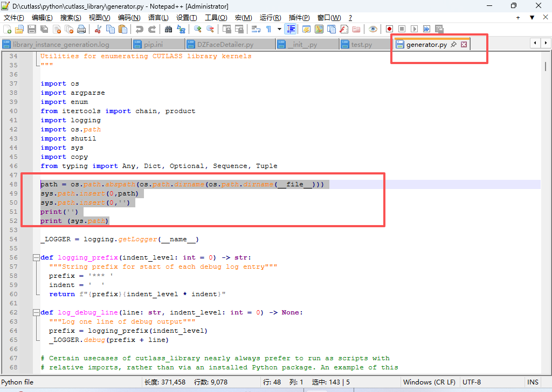The height and width of the screenshot is (392, 552).
Task: Open the Document List icon
Action: [332, 29]
